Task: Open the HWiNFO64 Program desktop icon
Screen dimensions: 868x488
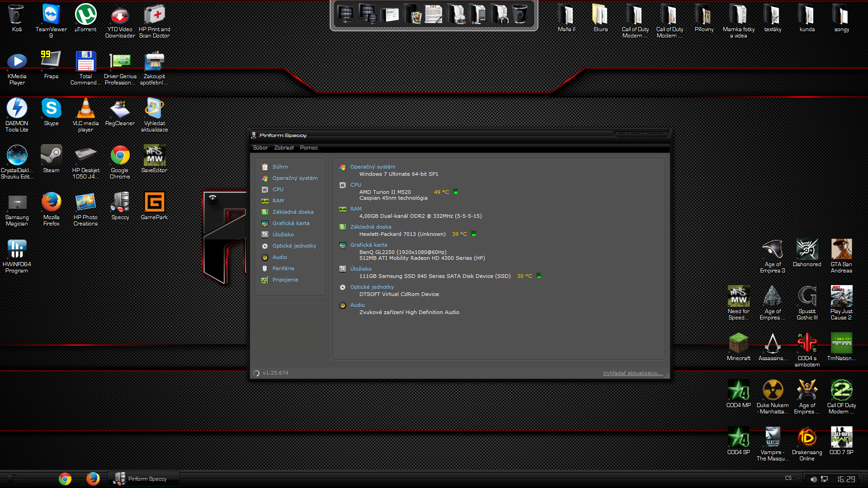Action: tap(17, 256)
